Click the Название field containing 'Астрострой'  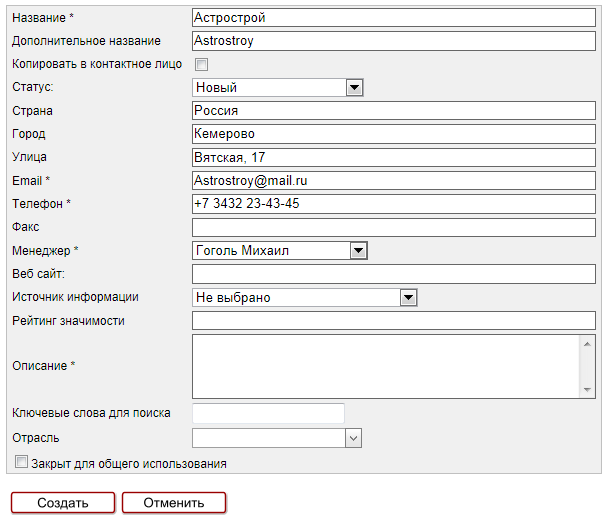(x=392, y=18)
